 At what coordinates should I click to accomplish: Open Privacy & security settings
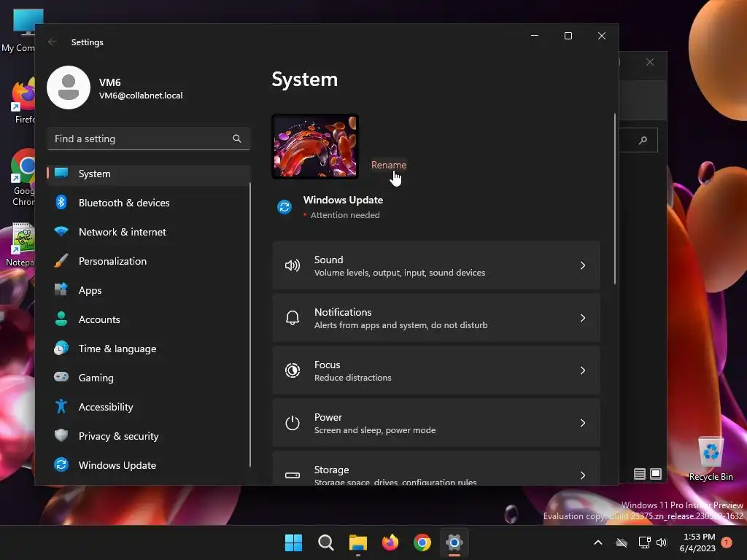coord(149,436)
